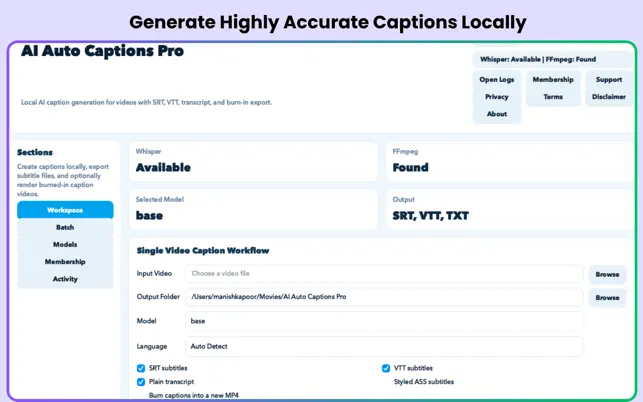Click the Output 'SRT, VTT, TXT' card
The image size is (643, 402).
(x=510, y=210)
